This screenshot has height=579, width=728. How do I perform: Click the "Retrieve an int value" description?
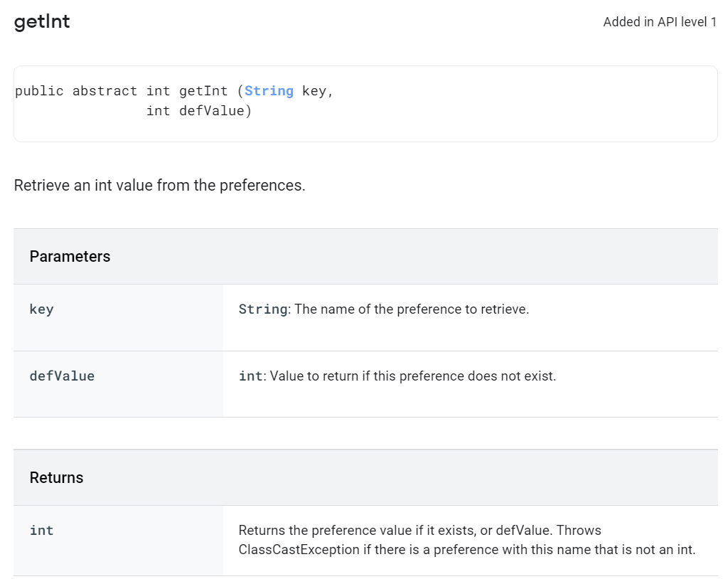pyautogui.click(x=159, y=186)
